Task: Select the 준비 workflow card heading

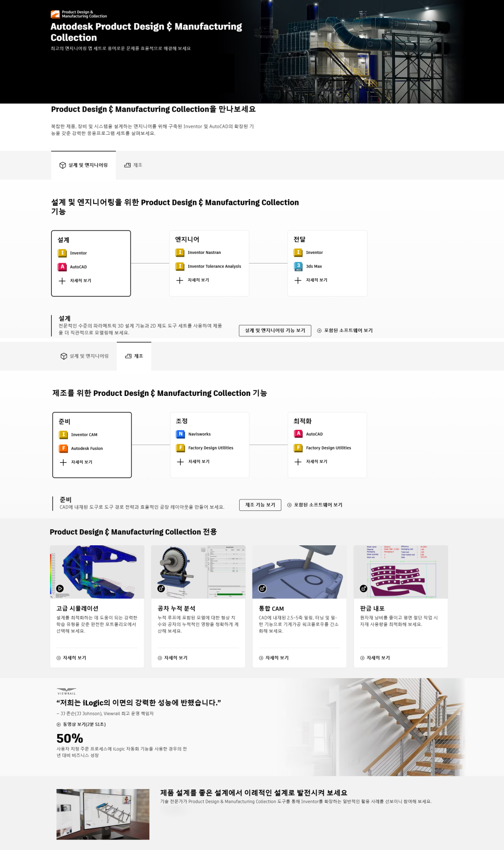Action: [65, 422]
